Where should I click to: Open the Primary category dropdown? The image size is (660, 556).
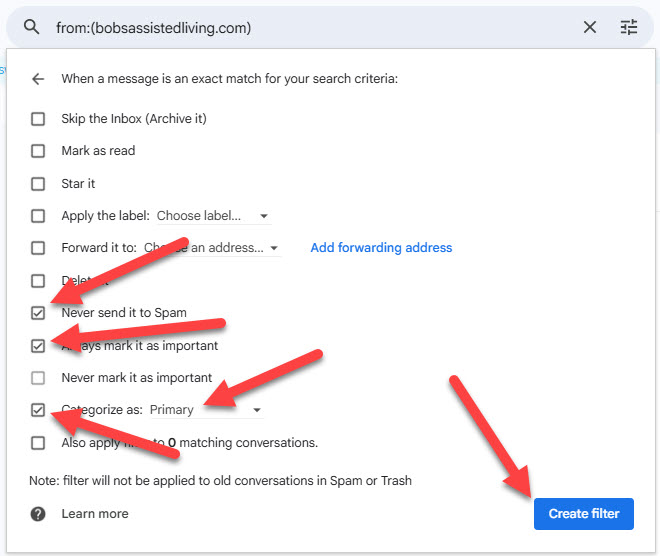point(205,410)
